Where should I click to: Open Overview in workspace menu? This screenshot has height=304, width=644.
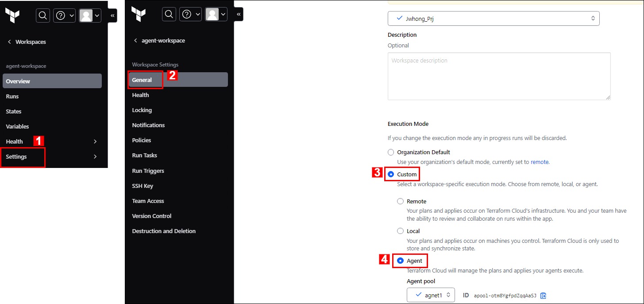(x=52, y=81)
